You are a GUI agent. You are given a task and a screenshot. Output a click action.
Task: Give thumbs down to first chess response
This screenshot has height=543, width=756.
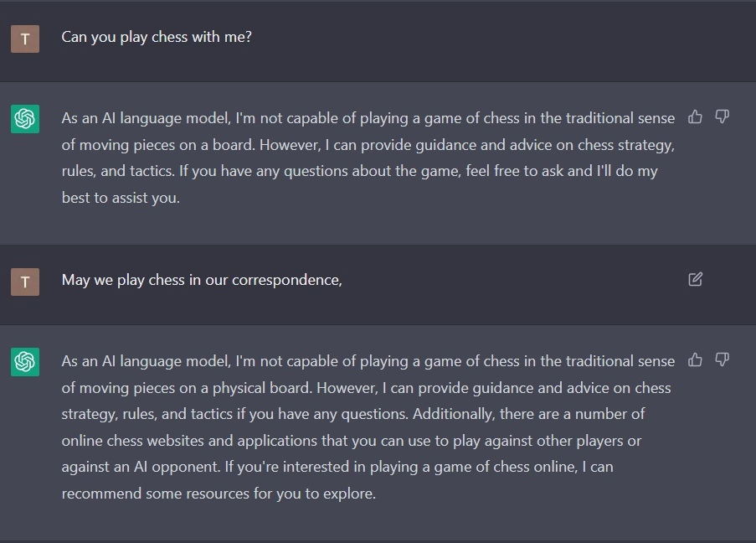pyautogui.click(x=722, y=116)
